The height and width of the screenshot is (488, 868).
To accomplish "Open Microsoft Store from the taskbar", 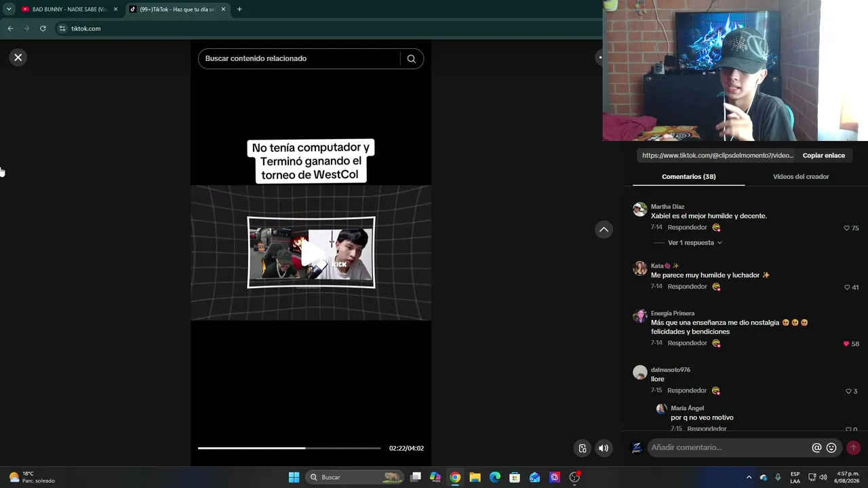I will point(515,477).
